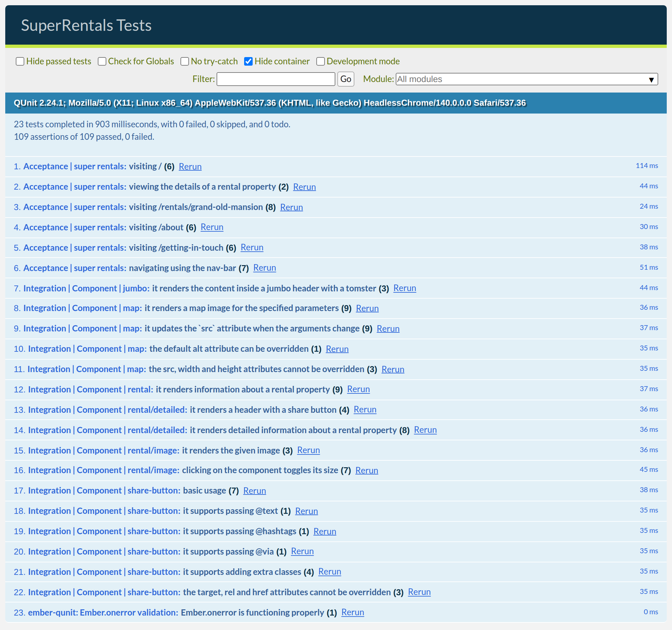672x630 pixels.
Task: Expand test 4 visiting /about
Action: tap(156, 227)
